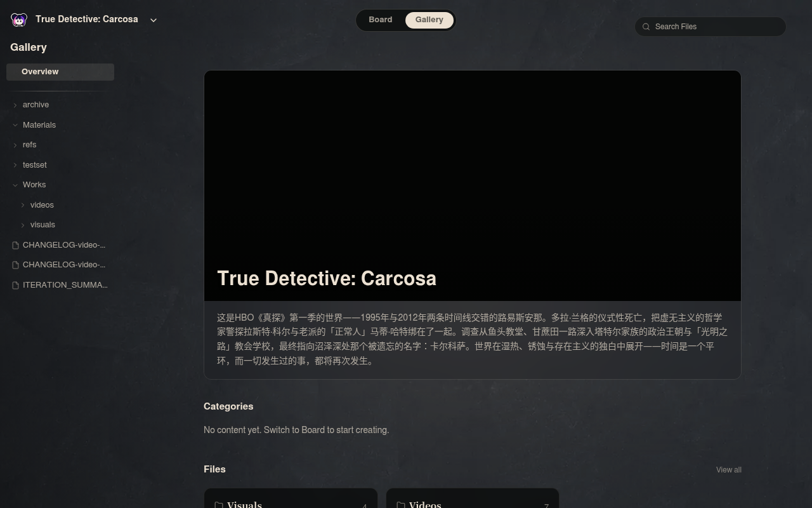Open the refs folder
Viewport: 812px width, 508px height.
click(x=29, y=145)
